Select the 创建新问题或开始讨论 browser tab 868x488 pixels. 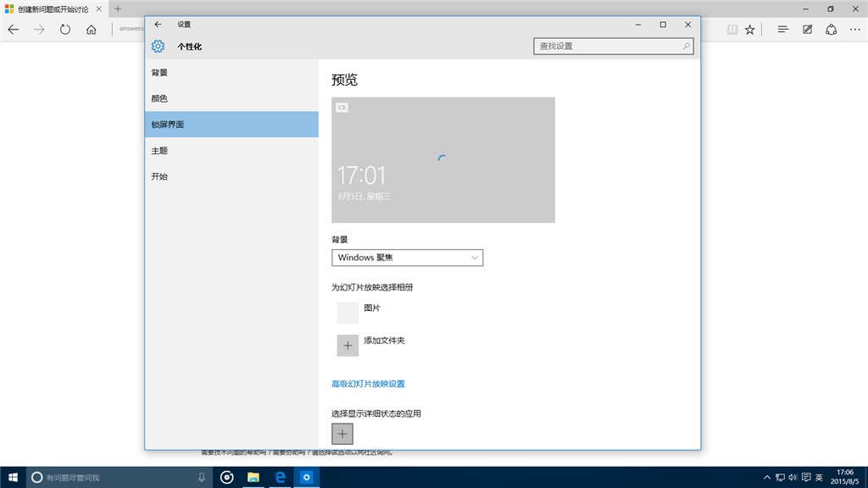coord(53,9)
